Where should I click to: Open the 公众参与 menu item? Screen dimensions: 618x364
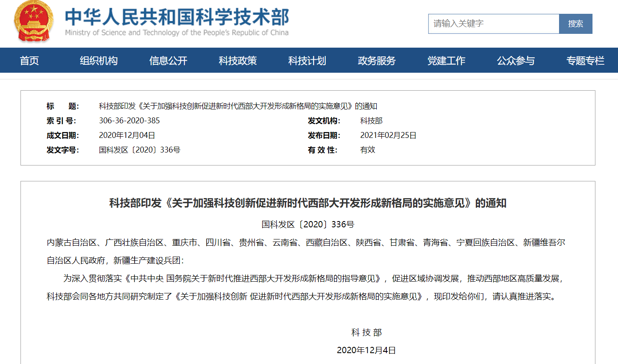pyautogui.click(x=516, y=61)
